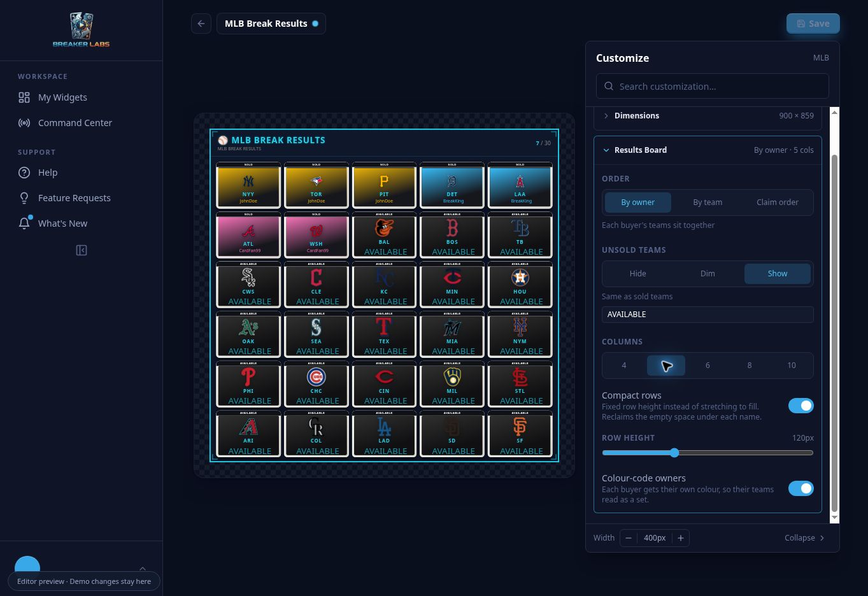This screenshot has width=868, height=596.
Task: Set order to Claim order
Action: point(778,202)
